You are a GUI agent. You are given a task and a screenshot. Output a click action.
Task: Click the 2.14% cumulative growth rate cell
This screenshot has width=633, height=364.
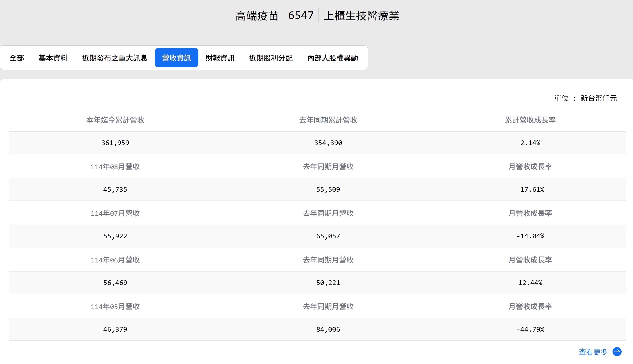point(530,143)
